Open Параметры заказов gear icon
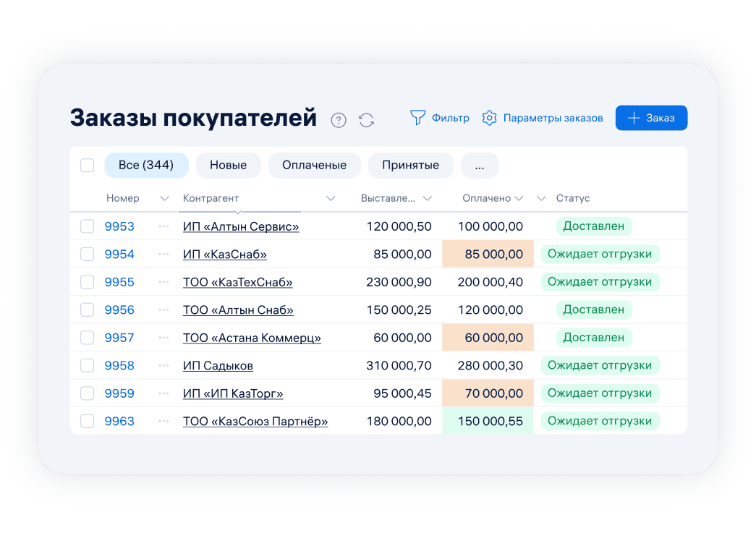 tap(489, 117)
